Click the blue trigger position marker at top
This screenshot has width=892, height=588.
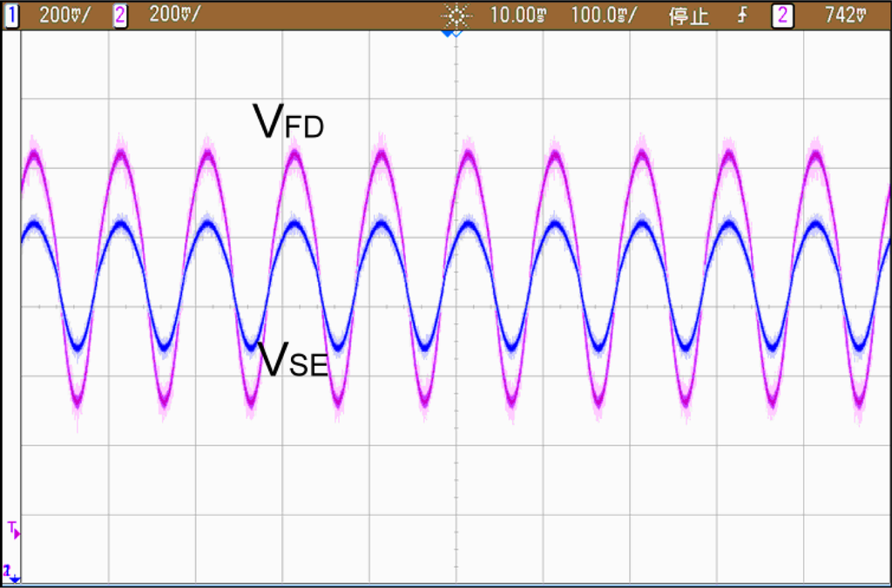(449, 34)
